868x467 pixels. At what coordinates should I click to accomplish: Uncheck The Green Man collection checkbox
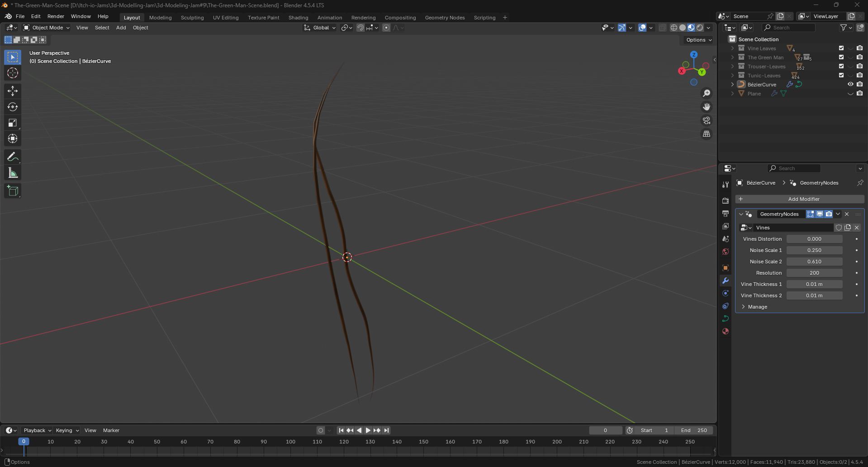841,57
